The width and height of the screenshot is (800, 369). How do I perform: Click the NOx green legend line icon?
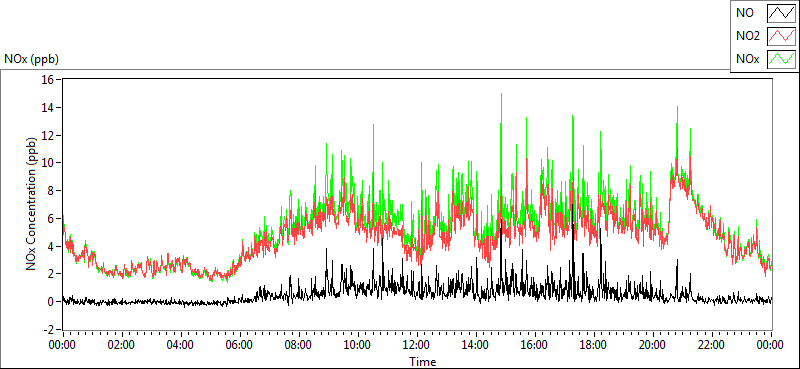coord(781,59)
